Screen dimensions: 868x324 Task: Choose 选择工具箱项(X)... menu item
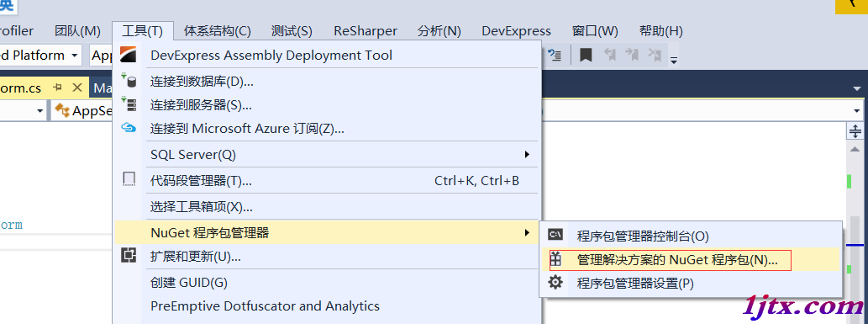[x=327, y=208]
